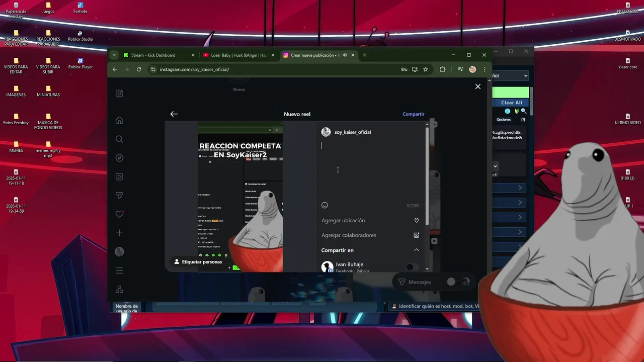
Task: Click the Agregar colaboradores field
Action: coord(370,235)
